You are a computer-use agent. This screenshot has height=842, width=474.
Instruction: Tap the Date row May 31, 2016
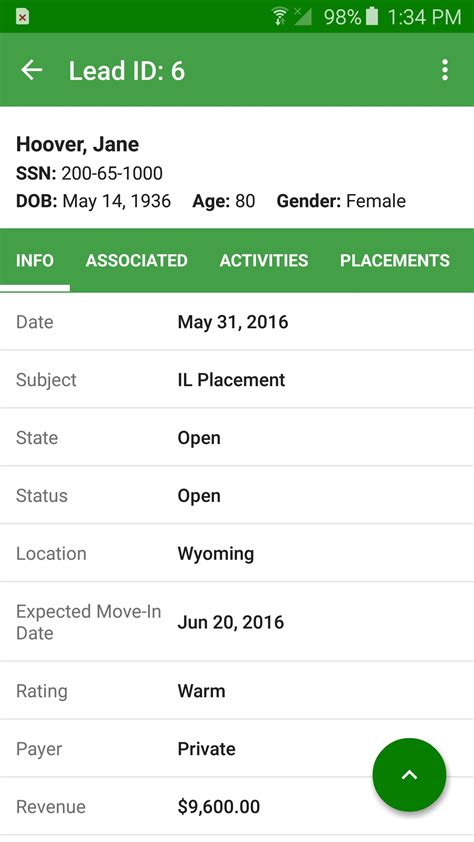pos(237,322)
